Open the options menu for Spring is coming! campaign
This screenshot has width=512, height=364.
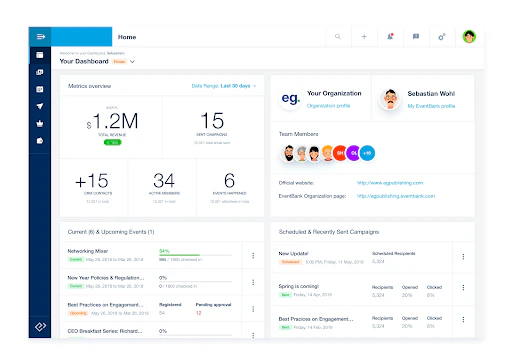(463, 287)
